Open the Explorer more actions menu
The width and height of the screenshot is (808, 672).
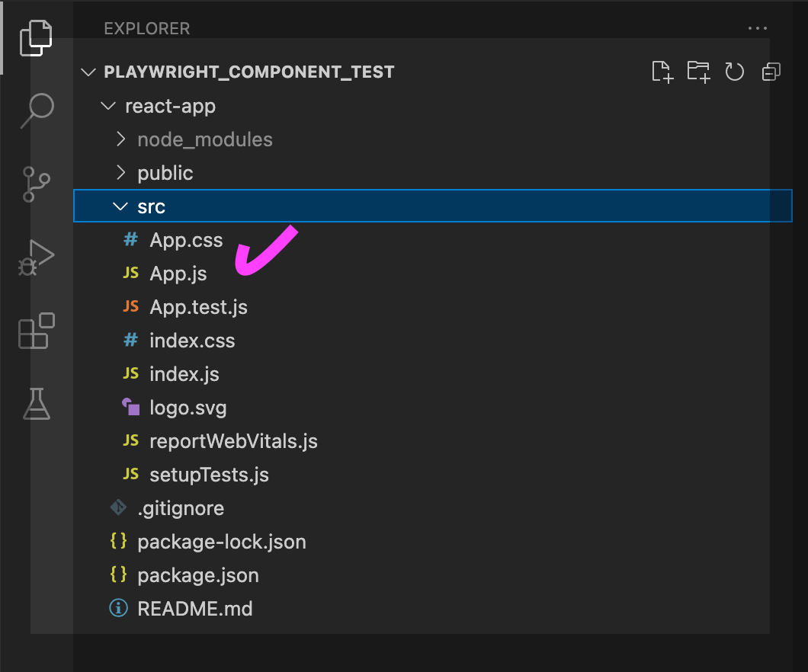(x=758, y=28)
